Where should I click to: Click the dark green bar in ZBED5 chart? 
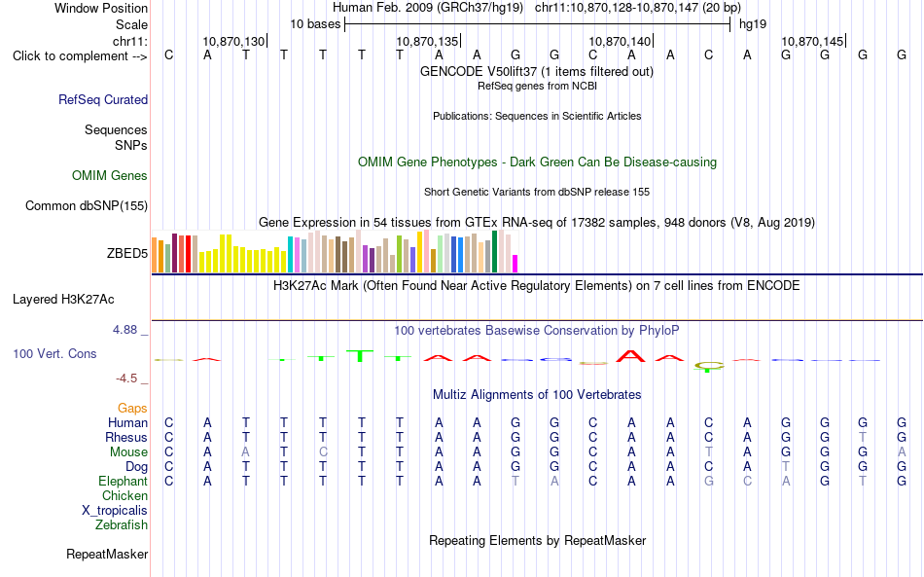coord(495,252)
